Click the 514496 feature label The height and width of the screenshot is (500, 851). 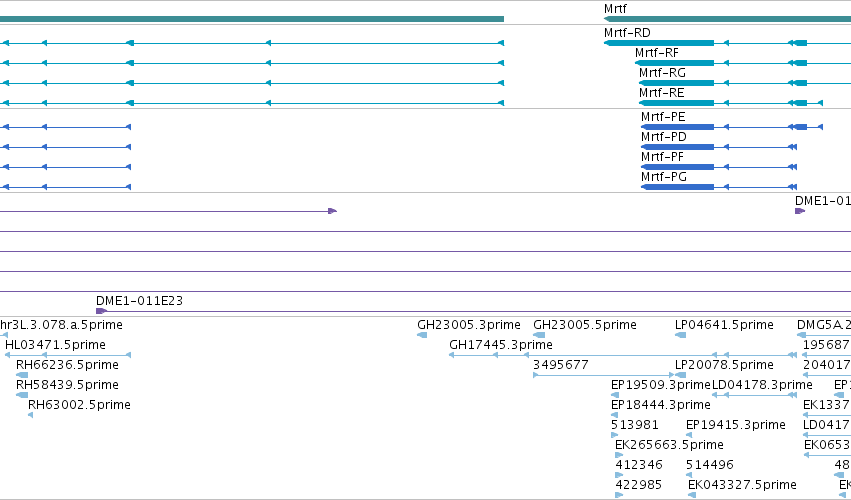tap(710, 465)
